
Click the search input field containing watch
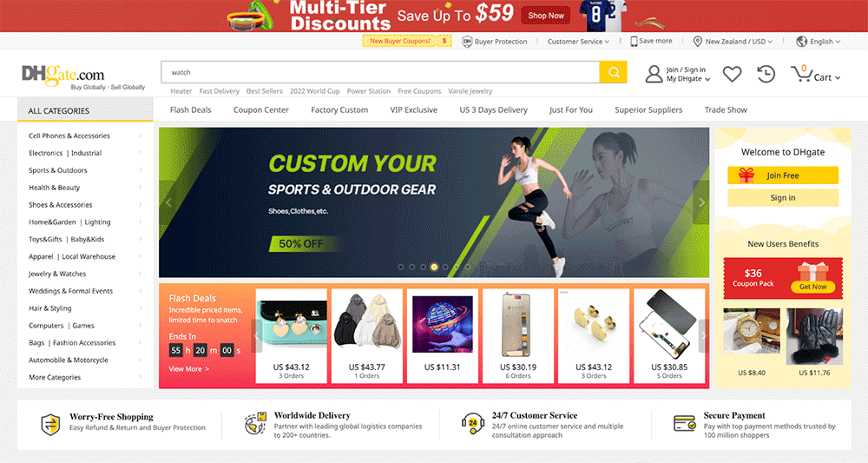380,72
